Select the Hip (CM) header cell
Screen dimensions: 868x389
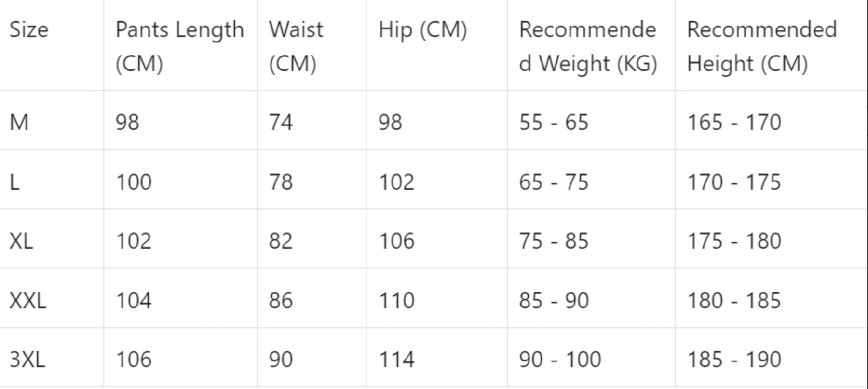pos(422,30)
